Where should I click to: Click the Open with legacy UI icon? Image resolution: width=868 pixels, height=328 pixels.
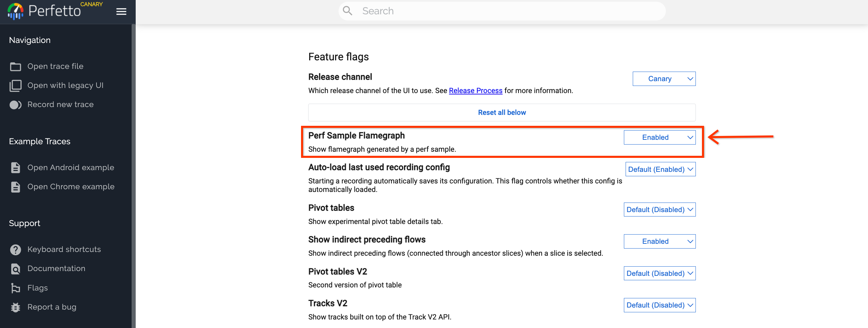pos(15,86)
